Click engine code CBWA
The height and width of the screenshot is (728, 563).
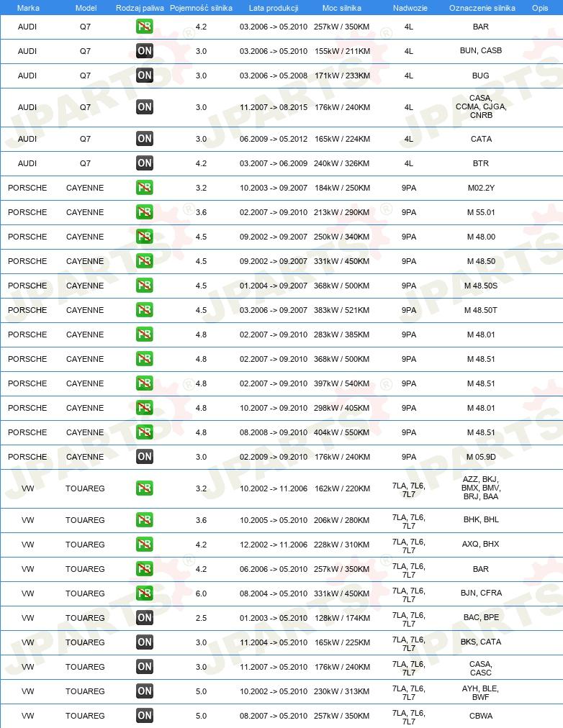point(481,716)
